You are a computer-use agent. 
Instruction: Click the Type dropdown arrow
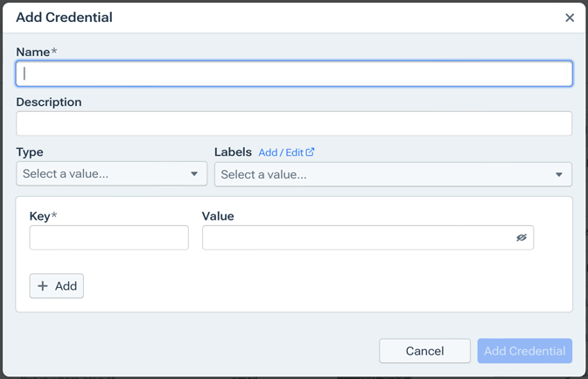[194, 174]
